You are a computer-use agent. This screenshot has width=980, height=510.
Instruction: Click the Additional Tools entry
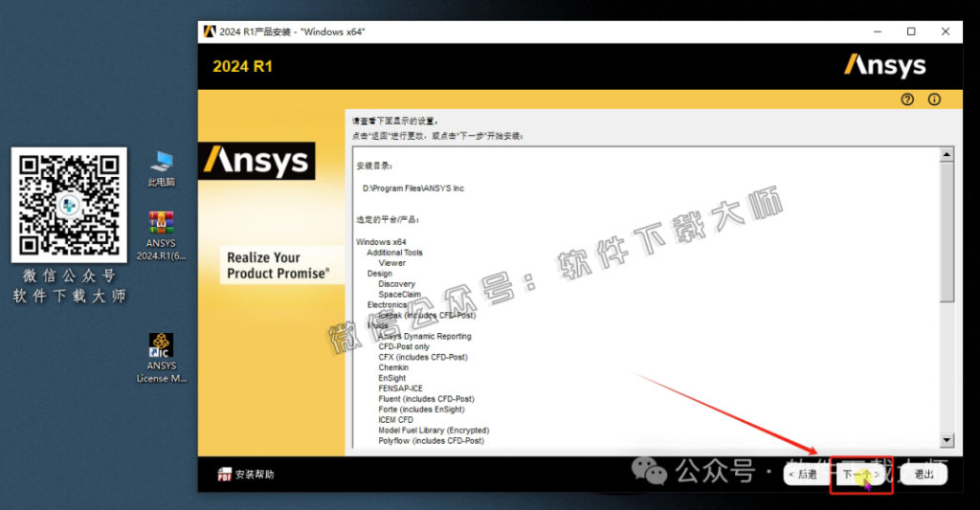(394, 253)
